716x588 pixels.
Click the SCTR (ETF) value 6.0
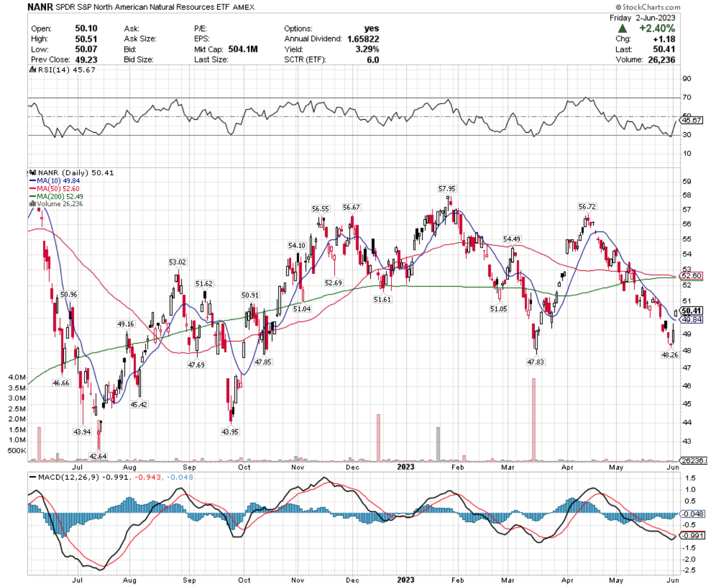(373, 59)
